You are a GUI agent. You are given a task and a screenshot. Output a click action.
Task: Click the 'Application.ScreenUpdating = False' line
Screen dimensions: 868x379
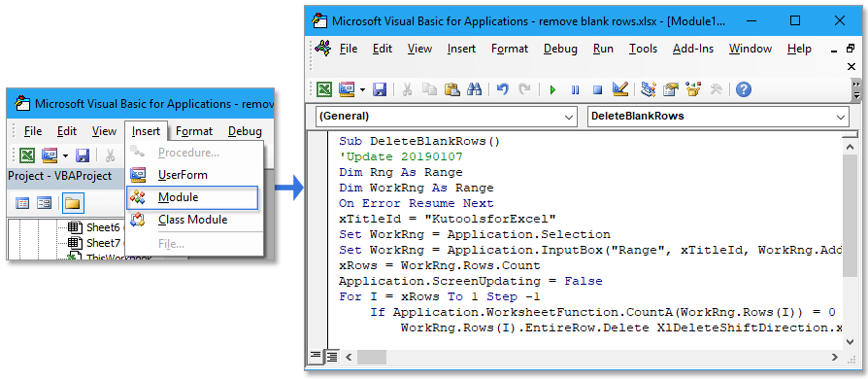[470, 281]
